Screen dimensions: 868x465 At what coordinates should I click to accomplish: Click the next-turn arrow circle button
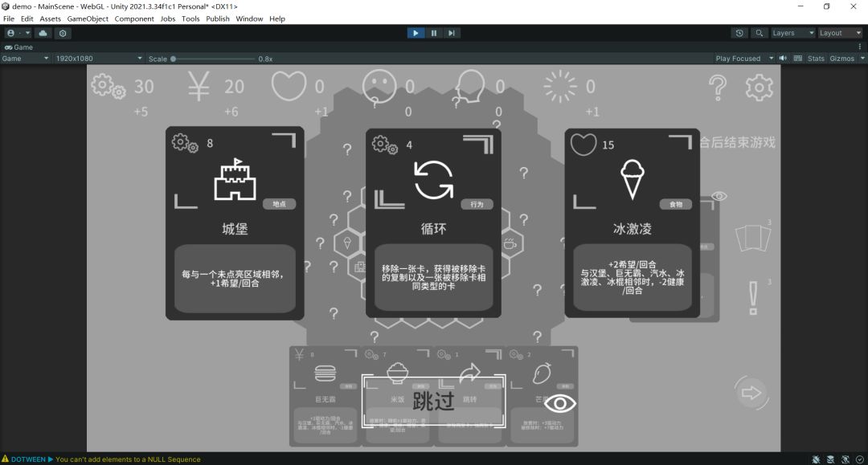click(751, 393)
